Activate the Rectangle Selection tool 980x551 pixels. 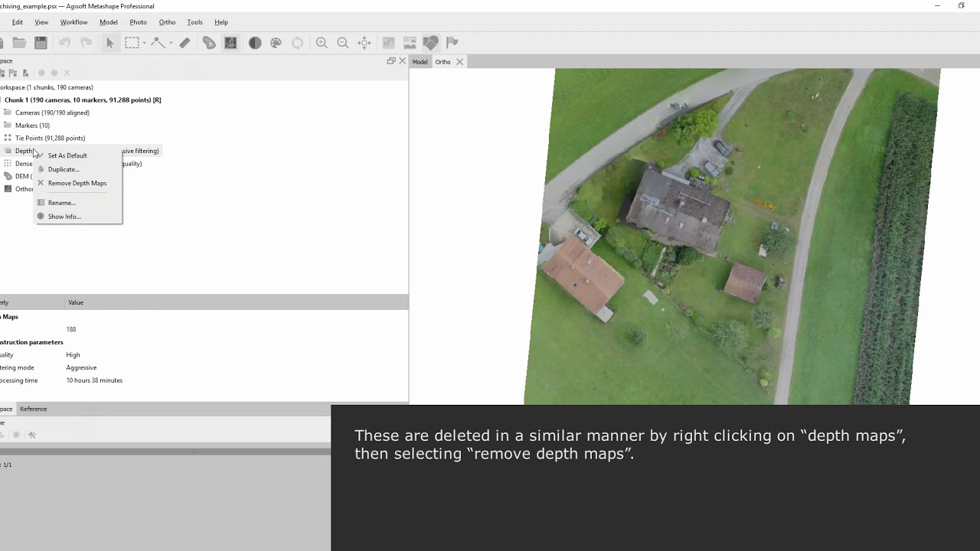(132, 43)
